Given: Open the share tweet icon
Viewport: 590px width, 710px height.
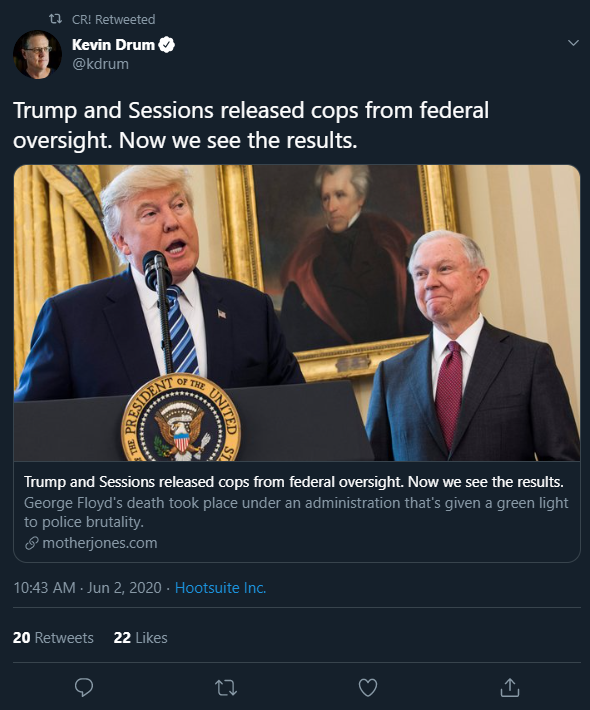Looking at the screenshot, I should click(509, 687).
